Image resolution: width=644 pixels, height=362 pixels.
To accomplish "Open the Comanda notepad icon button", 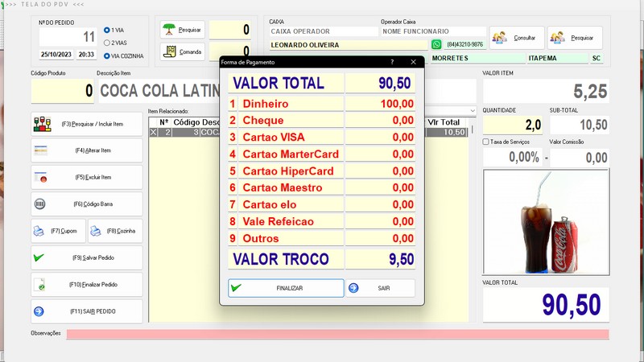I will [183, 52].
